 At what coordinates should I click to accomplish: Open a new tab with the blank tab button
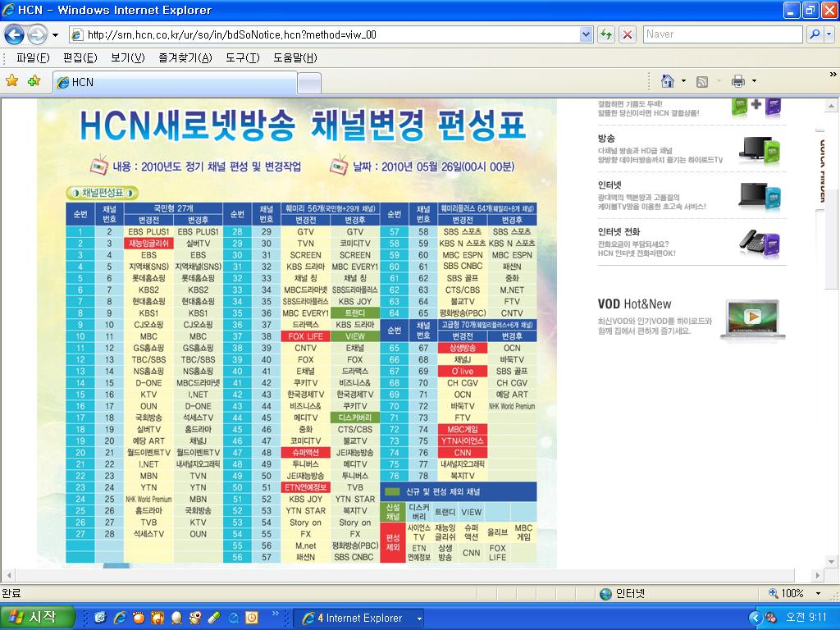click(309, 83)
